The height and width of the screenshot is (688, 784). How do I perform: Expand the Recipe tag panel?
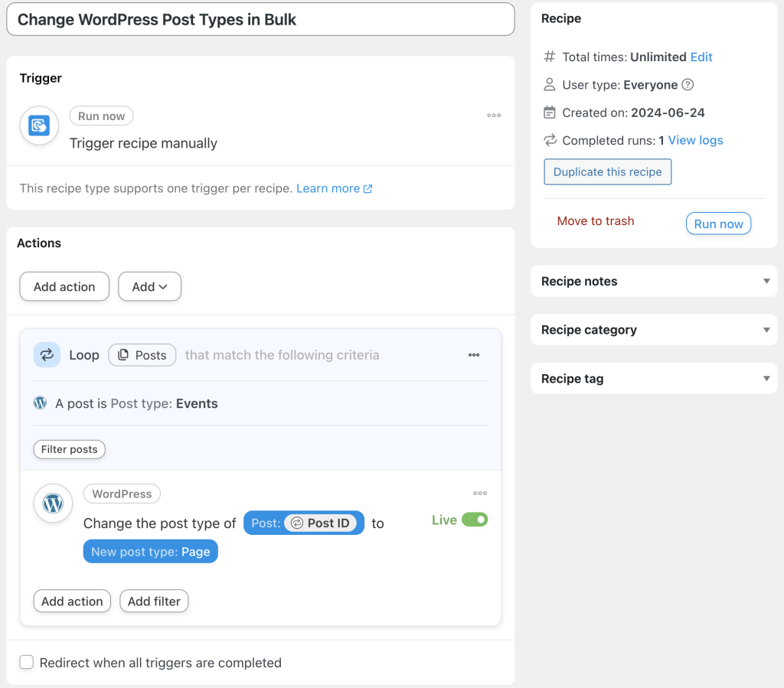click(x=766, y=378)
